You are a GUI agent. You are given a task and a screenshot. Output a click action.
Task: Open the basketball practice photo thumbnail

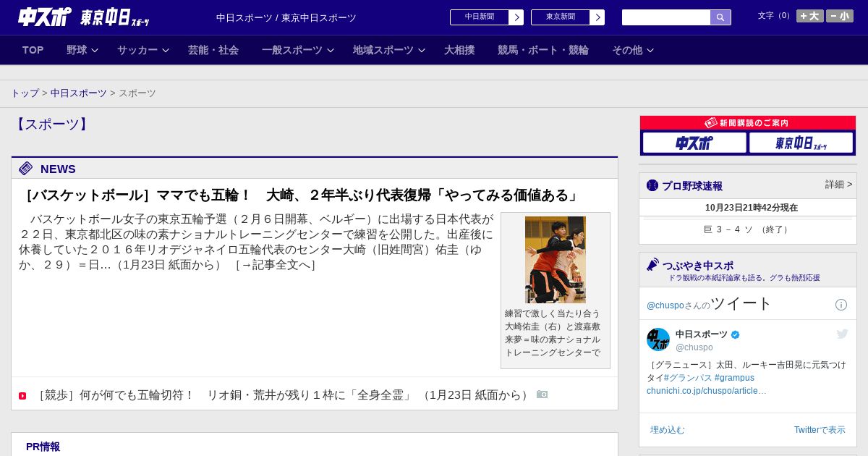click(556, 260)
